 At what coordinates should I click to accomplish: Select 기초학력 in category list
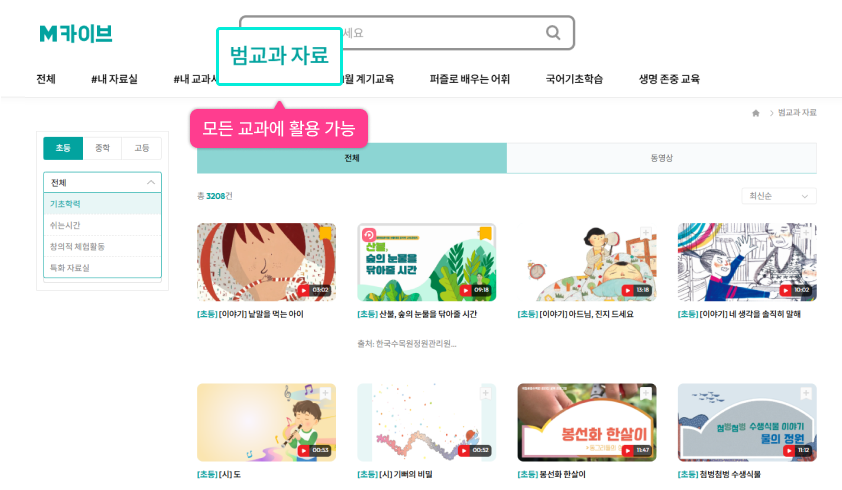coord(103,204)
